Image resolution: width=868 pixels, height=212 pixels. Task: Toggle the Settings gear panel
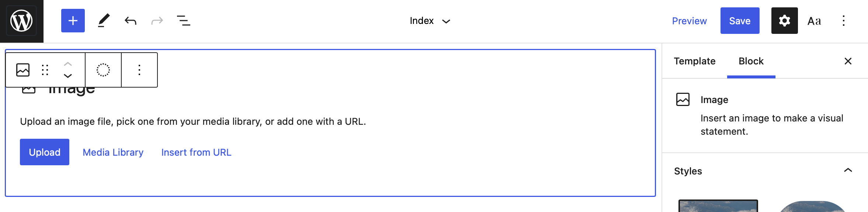point(785,21)
